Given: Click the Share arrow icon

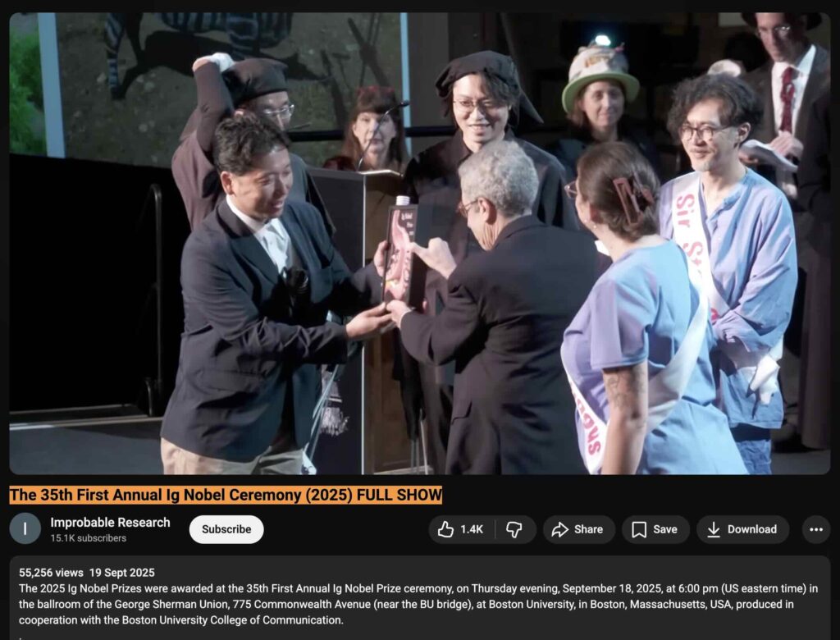Looking at the screenshot, I should 560,529.
